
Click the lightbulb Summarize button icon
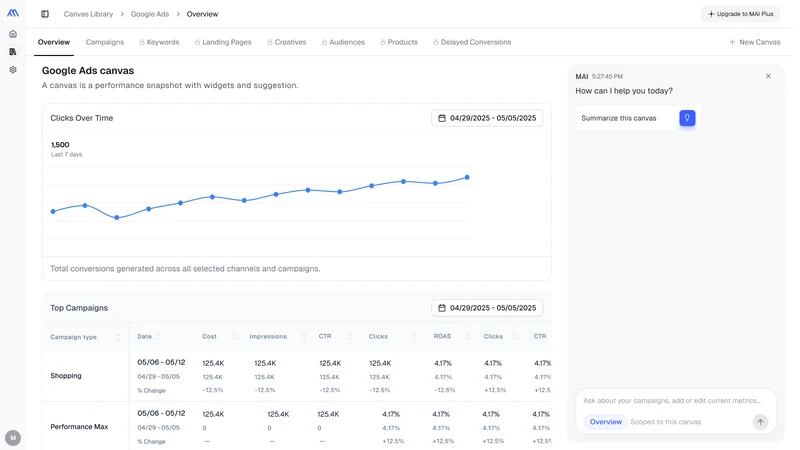tap(687, 118)
